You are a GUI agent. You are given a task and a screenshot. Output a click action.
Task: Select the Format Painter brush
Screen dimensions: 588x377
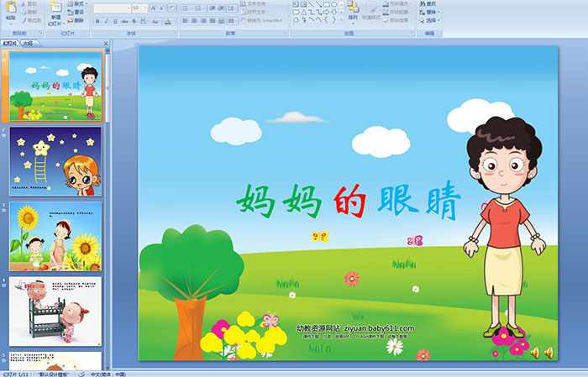(x=24, y=21)
